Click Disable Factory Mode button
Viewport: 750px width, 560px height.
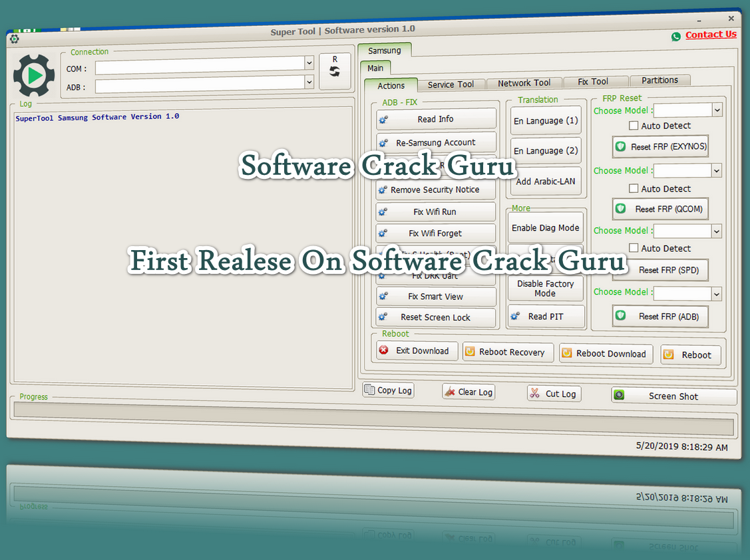tap(546, 289)
